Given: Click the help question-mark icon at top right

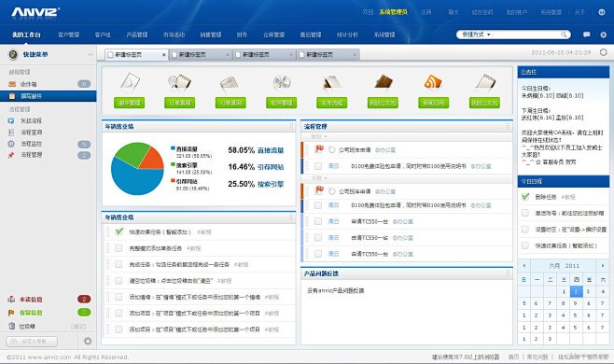Looking at the screenshot, I should [x=602, y=12].
